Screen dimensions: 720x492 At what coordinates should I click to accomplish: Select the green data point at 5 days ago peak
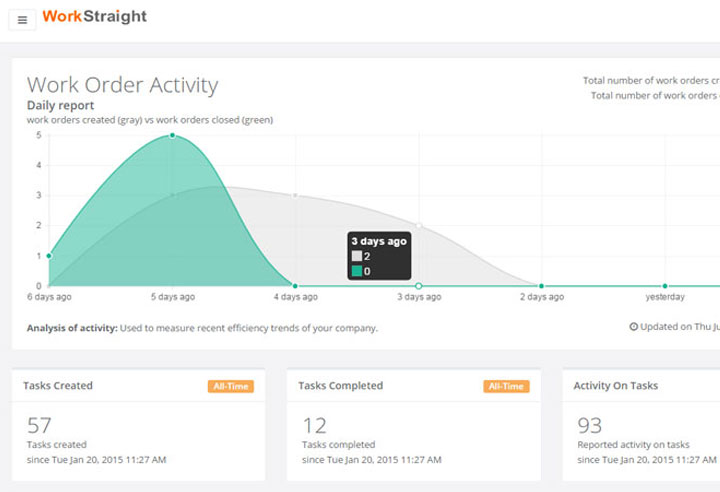click(172, 136)
